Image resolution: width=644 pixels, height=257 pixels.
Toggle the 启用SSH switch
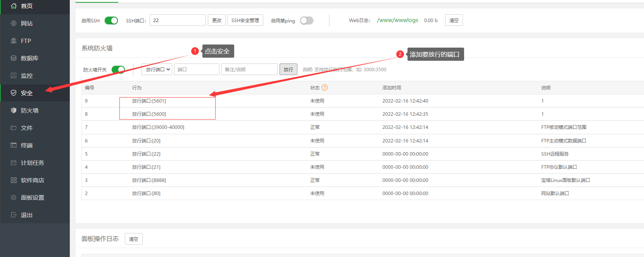(x=111, y=21)
